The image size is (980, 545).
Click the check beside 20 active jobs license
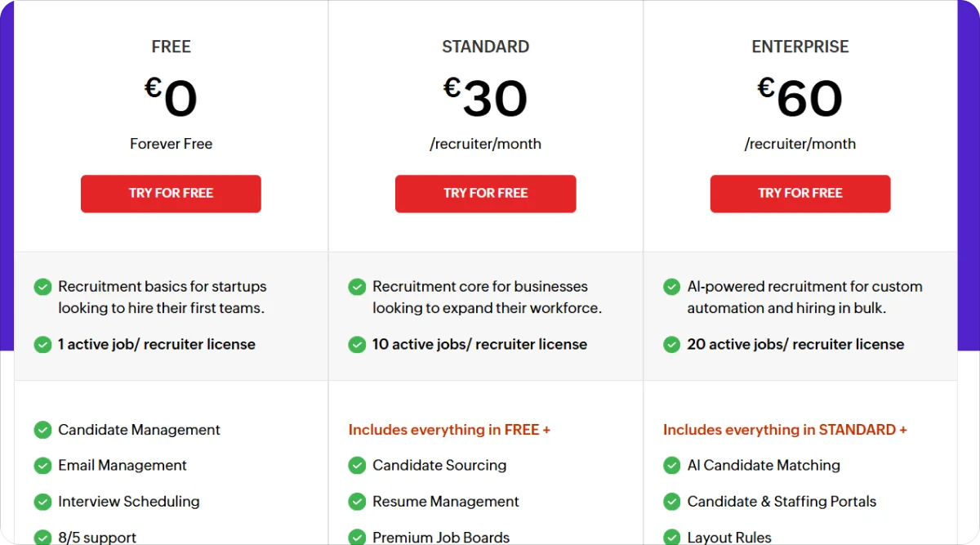[x=671, y=345]
